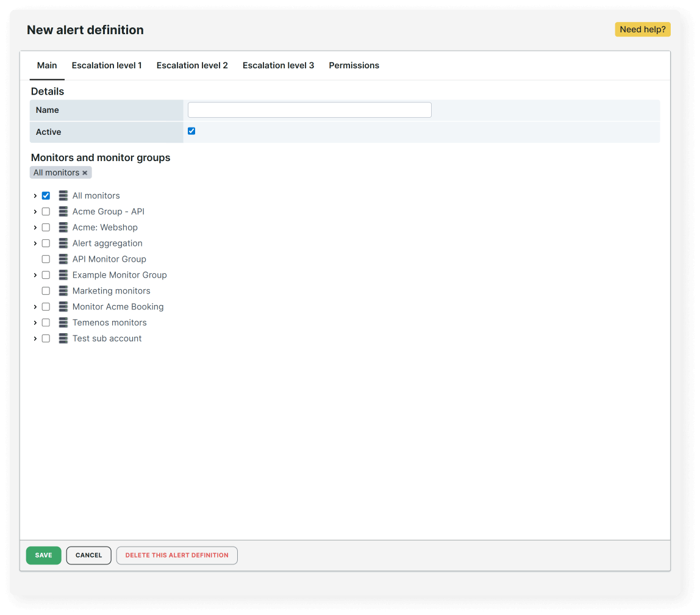Click the monitor group icon beside All monitors
Viewport: 700px width, 615px height.
[x=63, y=195]
